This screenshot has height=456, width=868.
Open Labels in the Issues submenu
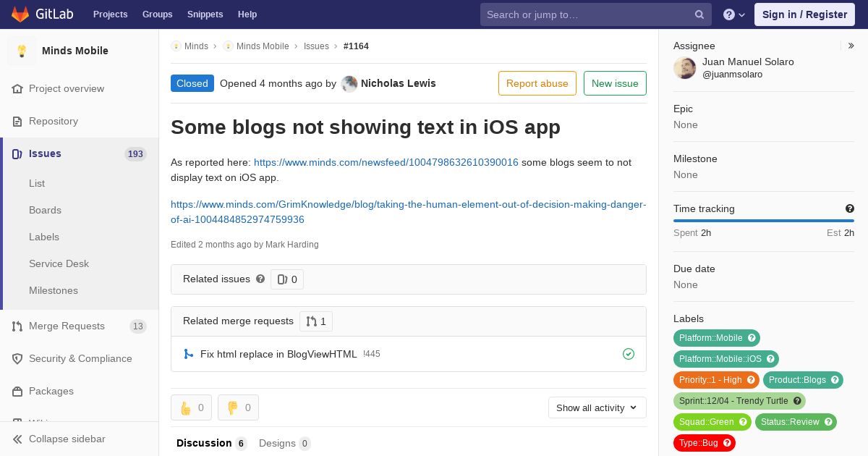[x=44, y=237]
